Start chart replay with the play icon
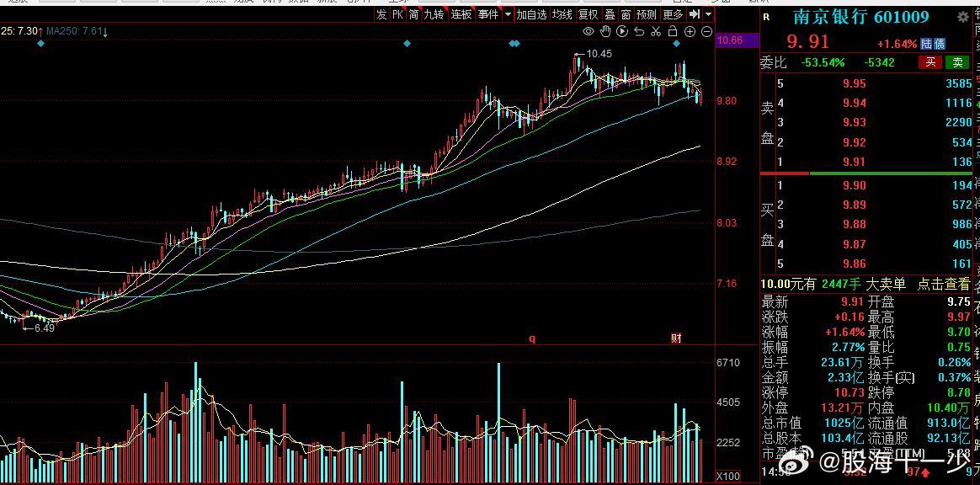This screenshot has width=980, height=485. (x=622, y=31)
